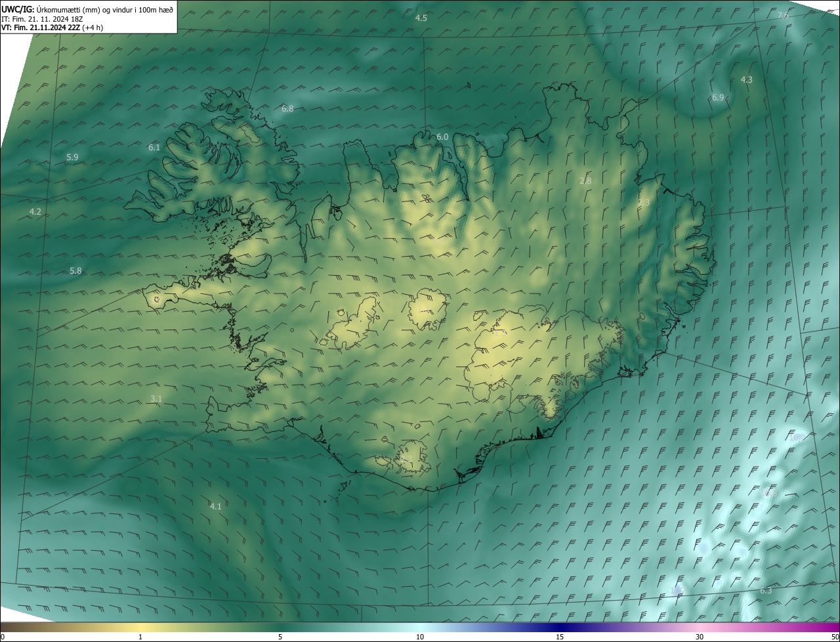Select the 6.9 value label northeast offshore
This screenshot has height=642, width=840.
point(718,98)
